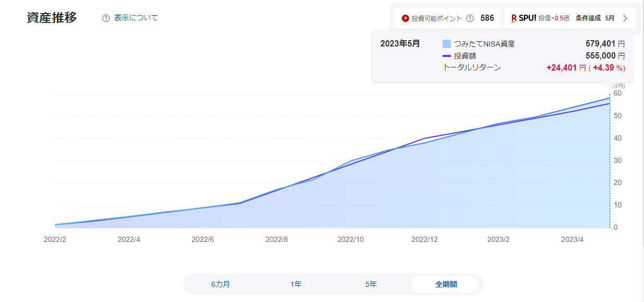644x302 pixels.
Task: Expand the SPU banner with red chevron
Action: (625, 18)
